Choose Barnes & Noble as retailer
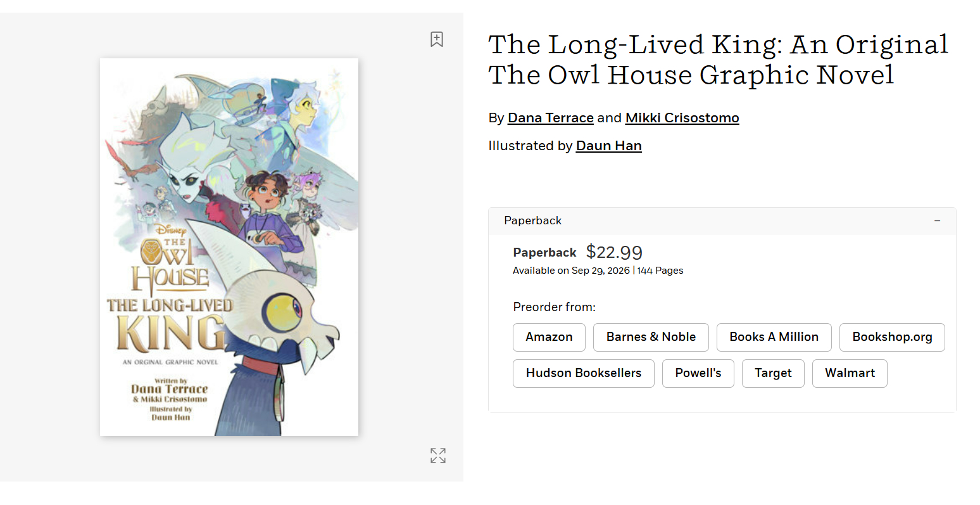980x505 pixels. (x=651, y=337)
